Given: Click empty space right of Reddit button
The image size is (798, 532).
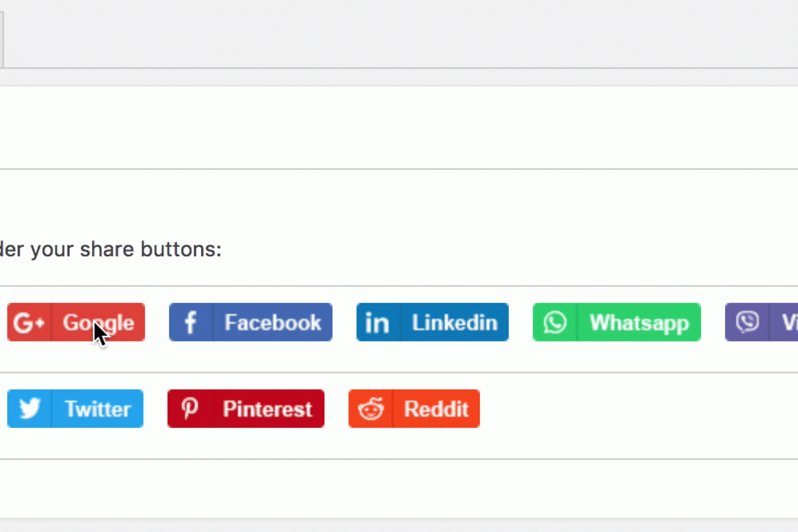Looking at the screenshot, I should [x=612, y=409].
